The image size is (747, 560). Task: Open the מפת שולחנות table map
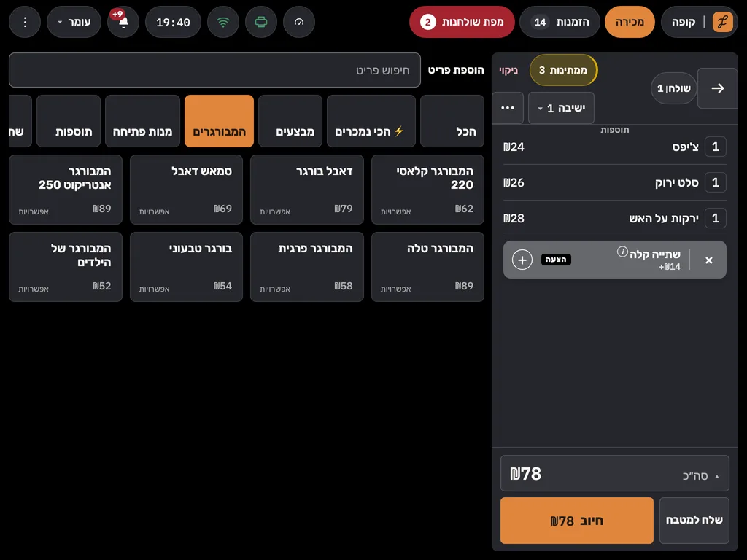coord(462,22)
